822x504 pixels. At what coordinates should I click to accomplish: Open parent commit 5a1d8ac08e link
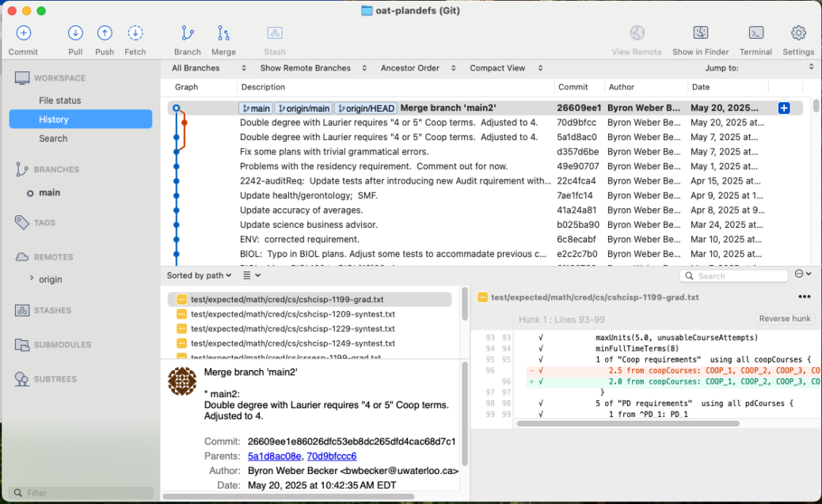tap(274, 456)
